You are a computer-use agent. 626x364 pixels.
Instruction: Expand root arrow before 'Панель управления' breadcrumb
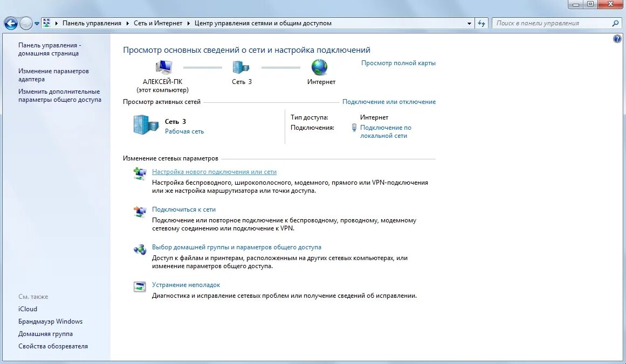pos(57,23)
